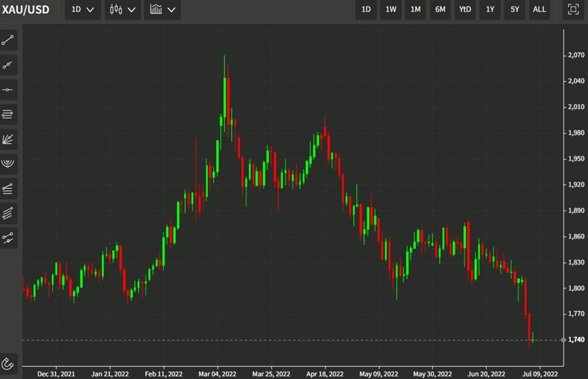Select the horizontal line tool
This screenshot has height=379, width=588.
click(x=8, y=90)
